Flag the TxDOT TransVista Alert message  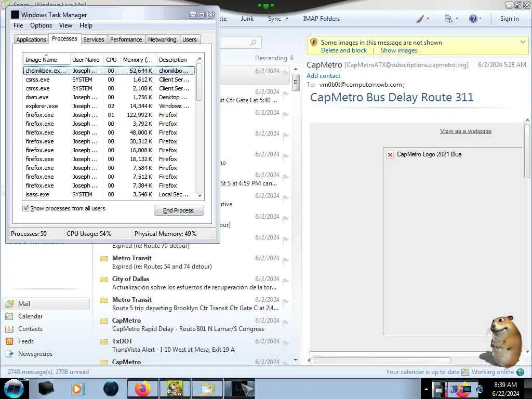(x=285, y=343)
